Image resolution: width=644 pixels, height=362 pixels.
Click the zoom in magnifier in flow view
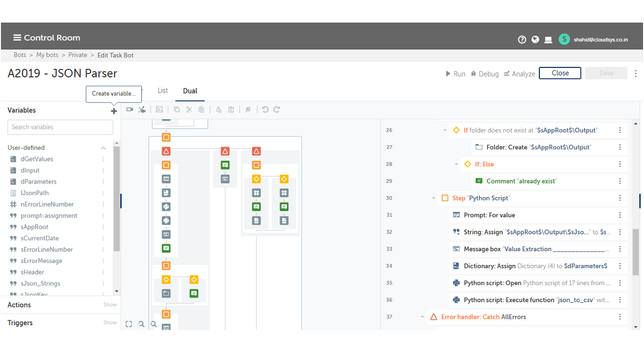(x=153, y=324)
